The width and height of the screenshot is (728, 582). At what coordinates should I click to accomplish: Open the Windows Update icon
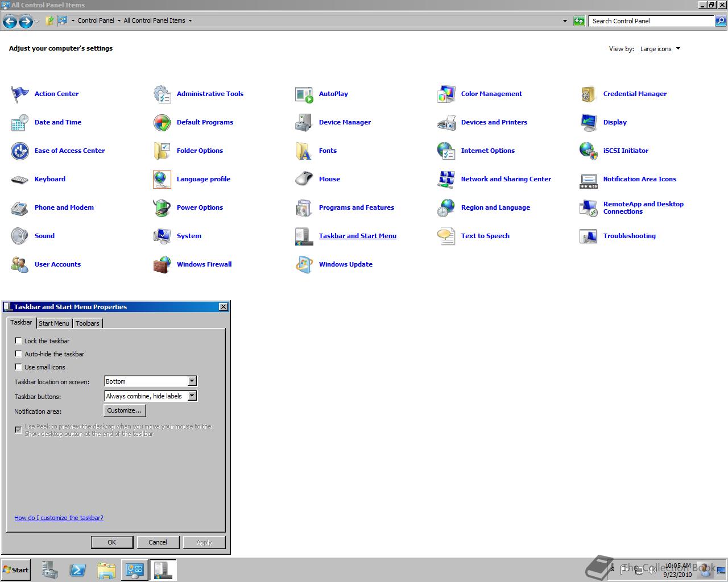coord(304,264)
